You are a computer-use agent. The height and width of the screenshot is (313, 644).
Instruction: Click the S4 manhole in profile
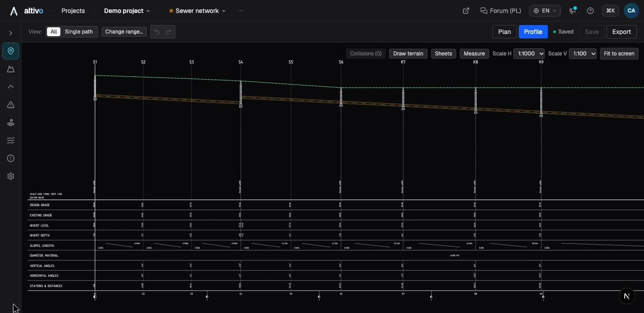point(241,94)
